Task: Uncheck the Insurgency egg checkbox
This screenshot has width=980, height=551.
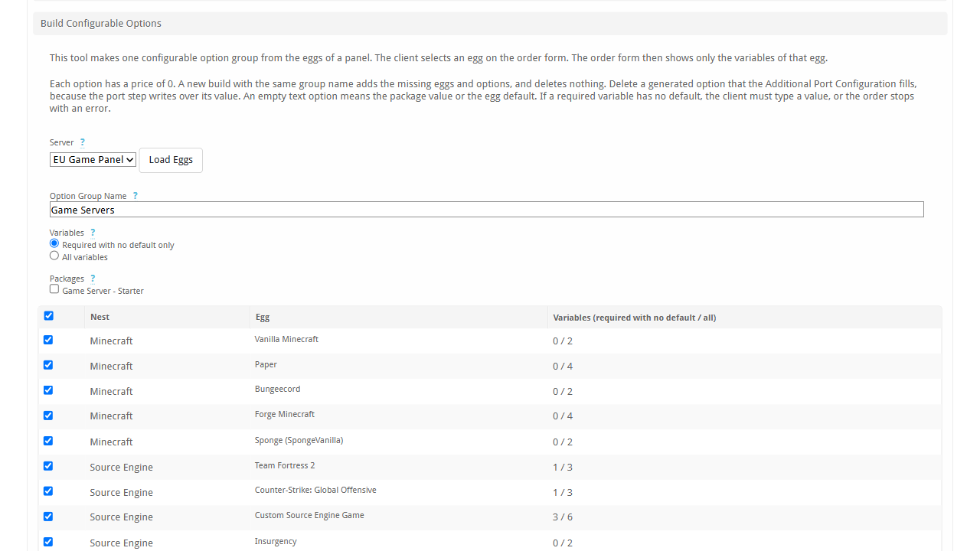Action: [x=48, y=542]
